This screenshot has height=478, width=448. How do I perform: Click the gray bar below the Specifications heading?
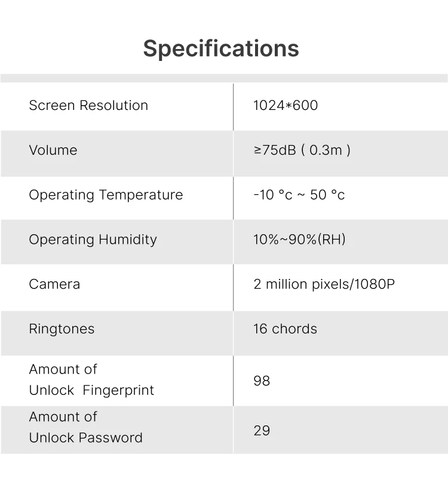click(224, 78)
